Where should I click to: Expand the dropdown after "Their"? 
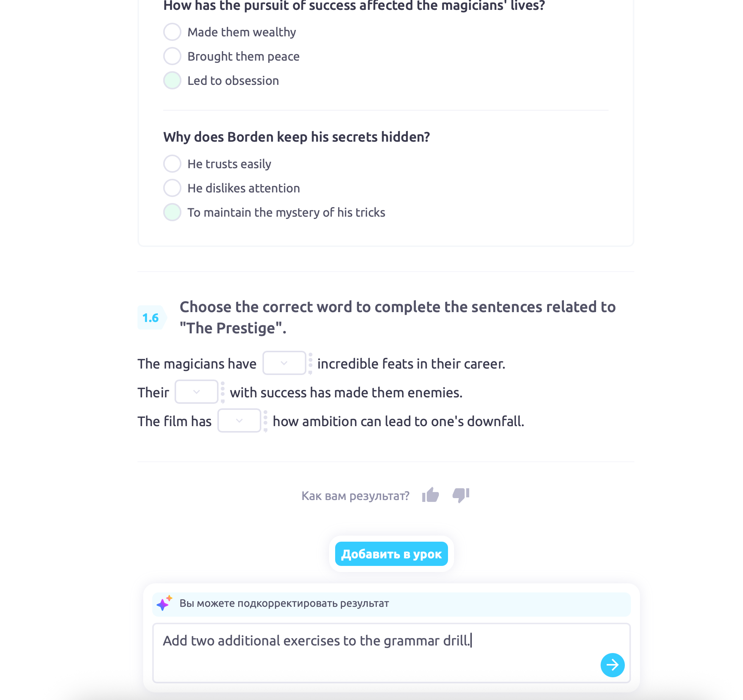click(x=196, y=392)
